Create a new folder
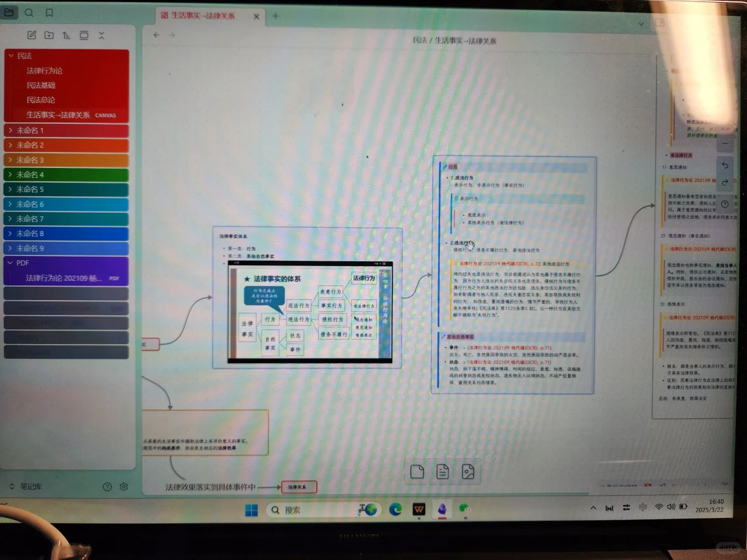 coord(49,35)
